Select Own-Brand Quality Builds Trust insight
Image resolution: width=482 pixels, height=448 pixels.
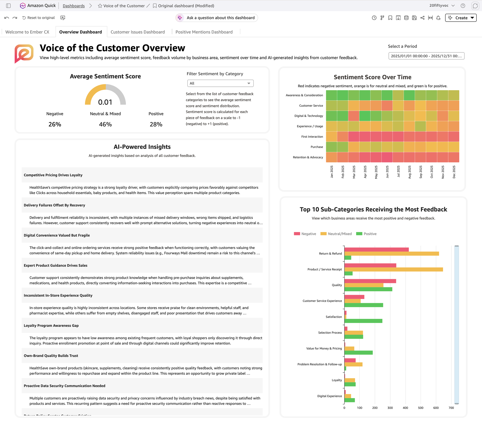click(142, 356)
